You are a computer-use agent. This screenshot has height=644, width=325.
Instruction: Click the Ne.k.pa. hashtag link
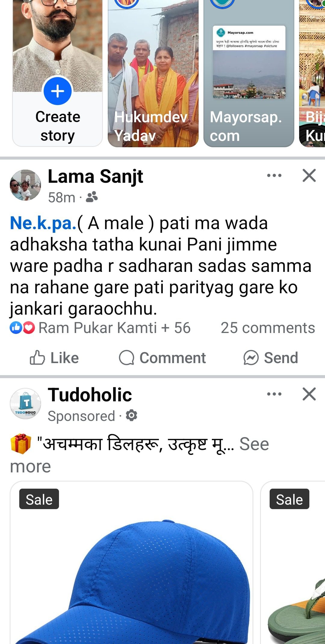click(43, 223)
